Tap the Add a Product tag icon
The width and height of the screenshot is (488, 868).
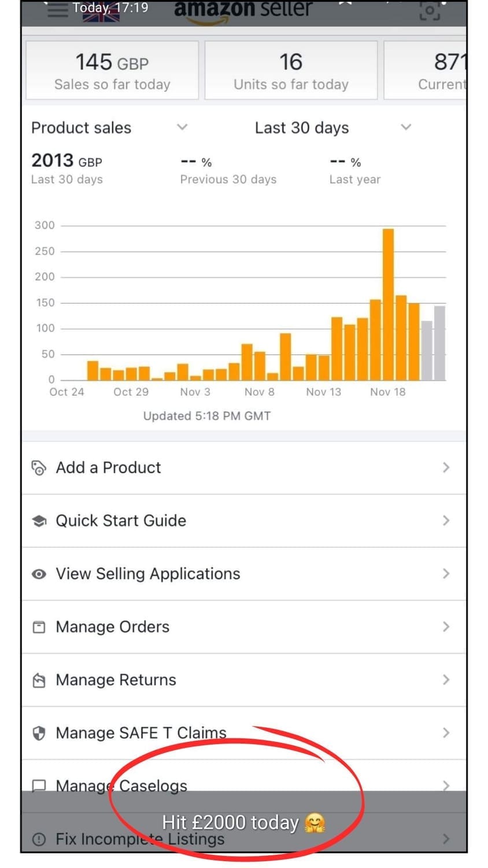[x=39, y=468]
